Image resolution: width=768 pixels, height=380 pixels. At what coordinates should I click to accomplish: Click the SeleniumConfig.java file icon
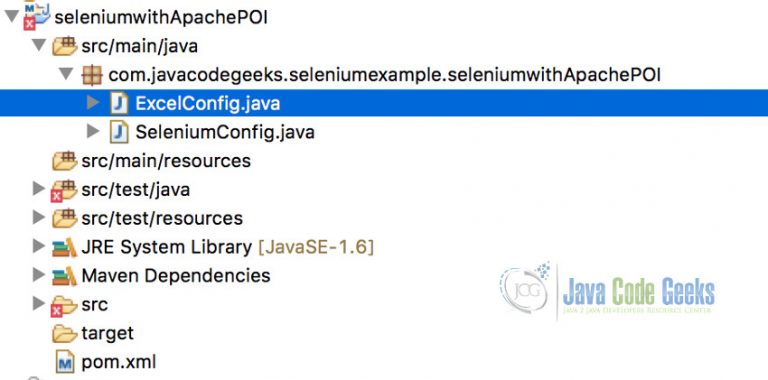coord(119,132)
